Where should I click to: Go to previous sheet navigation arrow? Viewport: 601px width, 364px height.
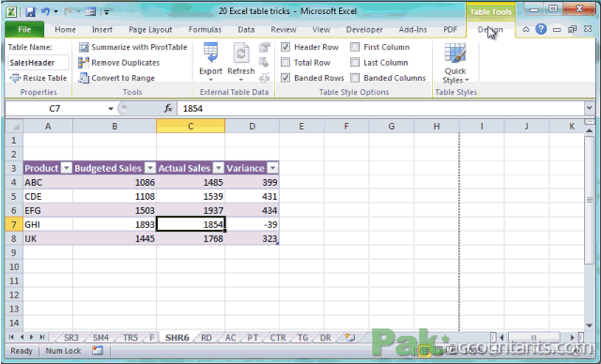22,337
